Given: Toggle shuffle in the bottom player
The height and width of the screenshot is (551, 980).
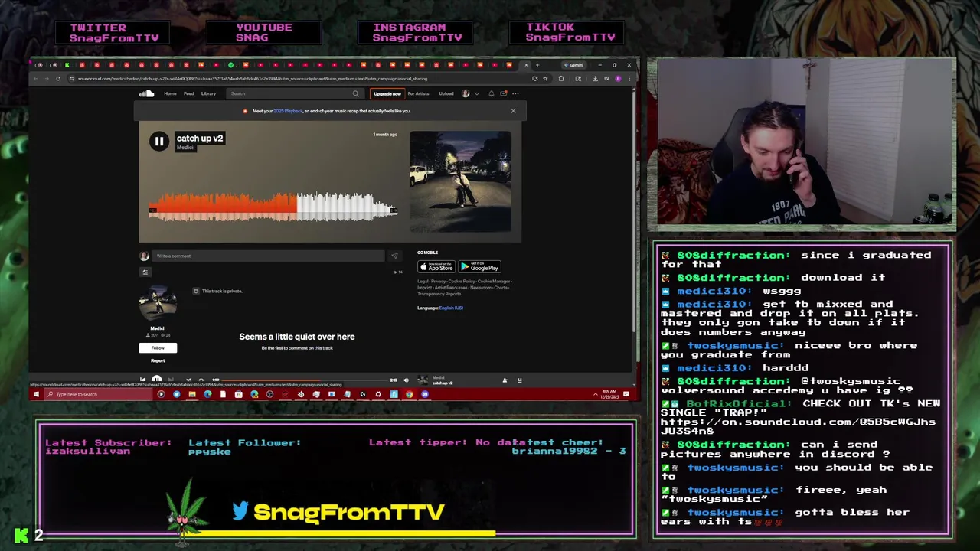Looking at the screenshot, I should [x=188, y=380].
